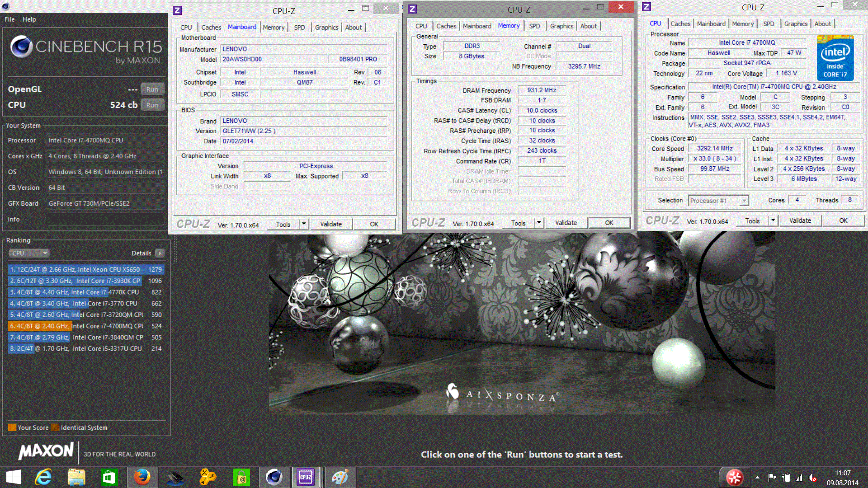Screen dimensions: 868x488
Task: Open the ranking CPU dropdown
Action: [x=29, y=253]
